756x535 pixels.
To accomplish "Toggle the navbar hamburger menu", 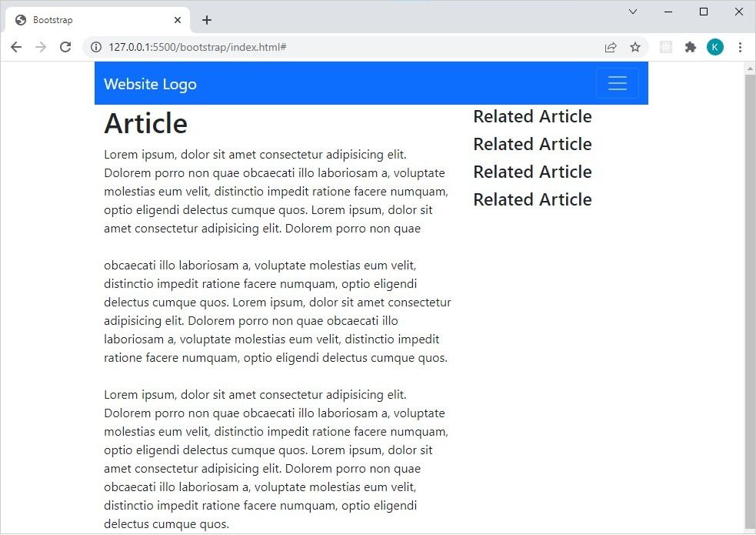I will [x=617, y=83].
